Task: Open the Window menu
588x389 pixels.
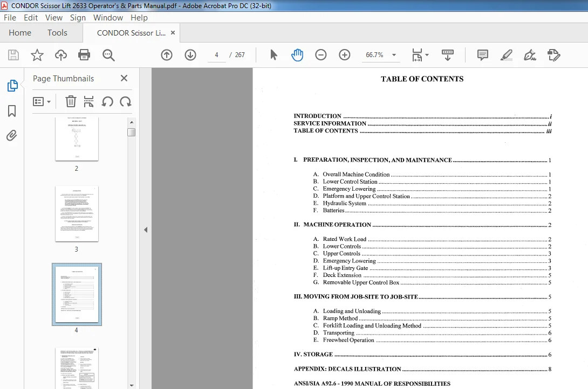Action: coord(108,18)
